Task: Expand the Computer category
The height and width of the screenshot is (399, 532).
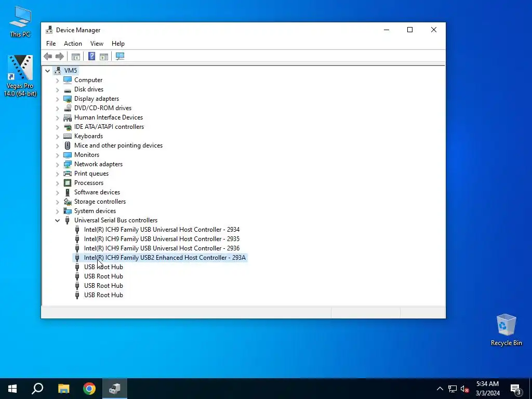Action: [x=57, y=81]
